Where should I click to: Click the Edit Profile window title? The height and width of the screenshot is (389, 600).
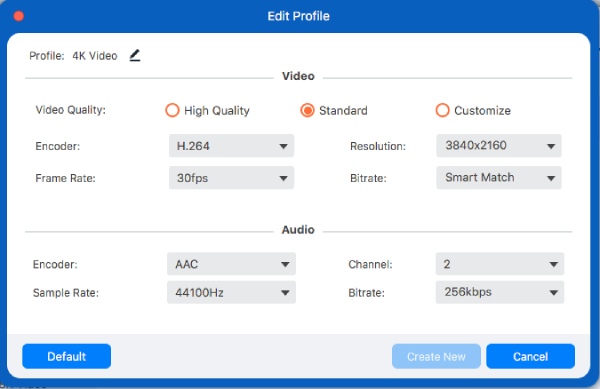[298, 16]
